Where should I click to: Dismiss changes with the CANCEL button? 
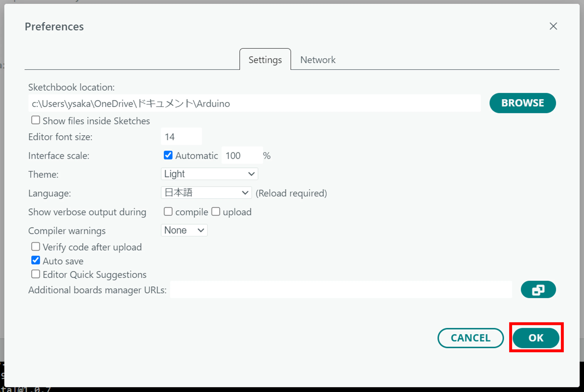(470, 338)
